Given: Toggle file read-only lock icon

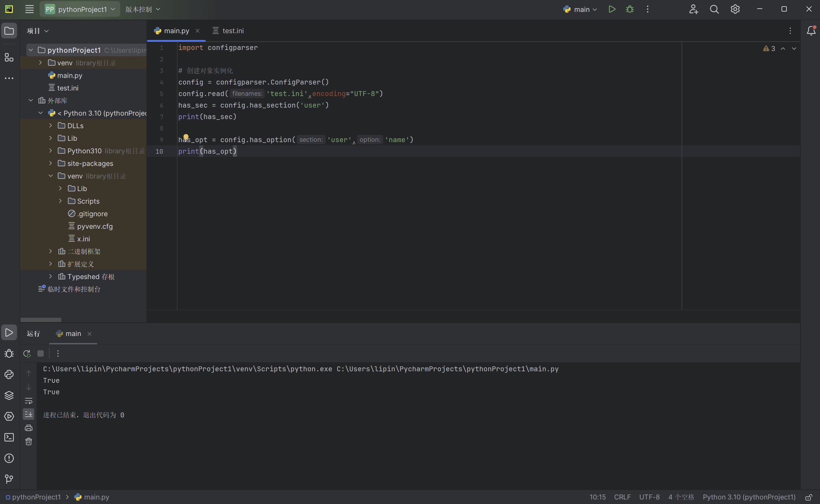Looking at the screenshot, I should pyautogui.click(x=809, y=497).
